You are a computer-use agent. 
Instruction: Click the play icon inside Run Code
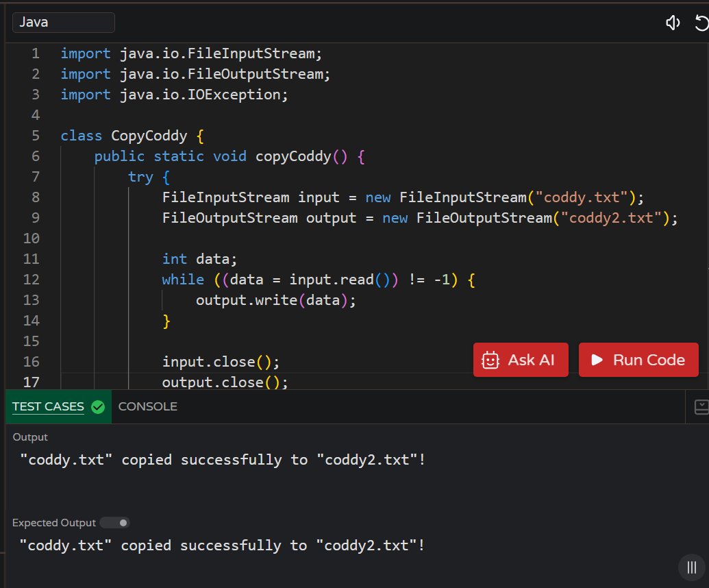[x=597, y=359]
